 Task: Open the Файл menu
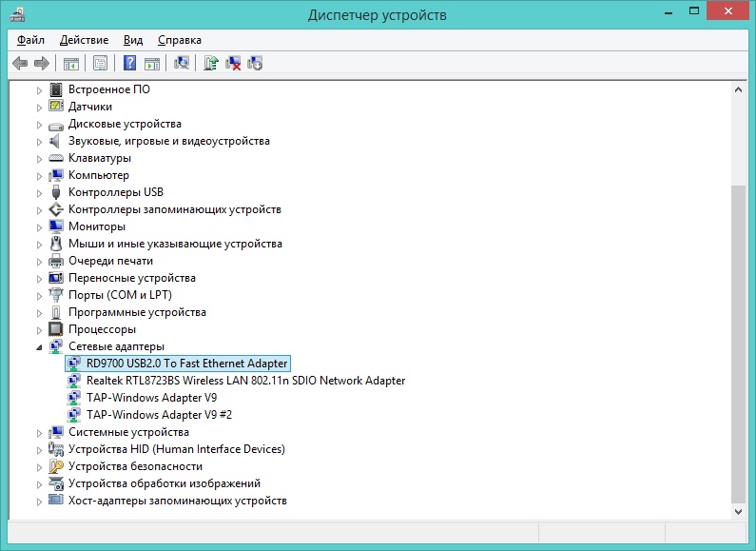pos(30,40)
